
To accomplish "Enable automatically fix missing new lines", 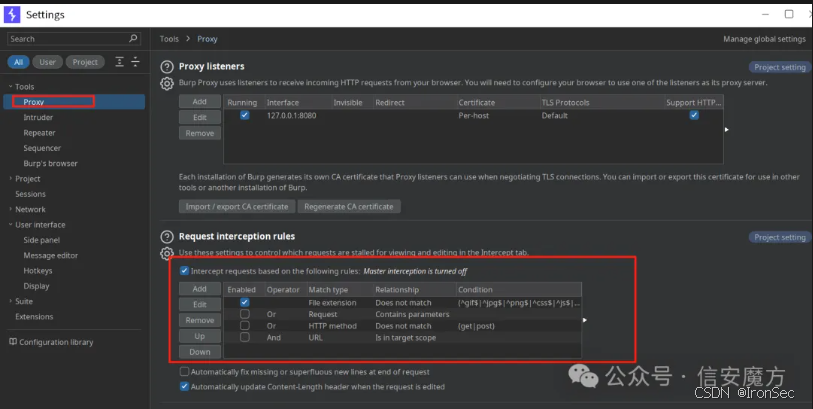I will coord(184,371).
